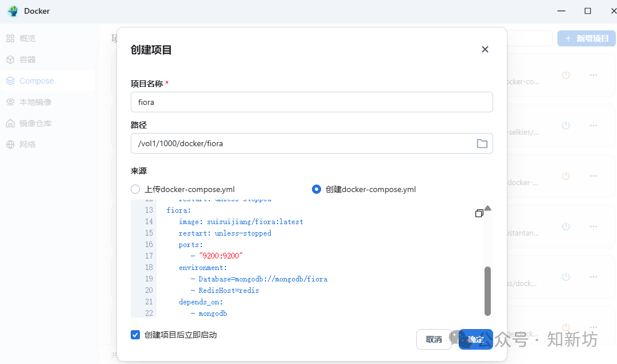The image size is (617, 364).
Task: Select the Compose section in the sidebar
Action: coord(34,80)
